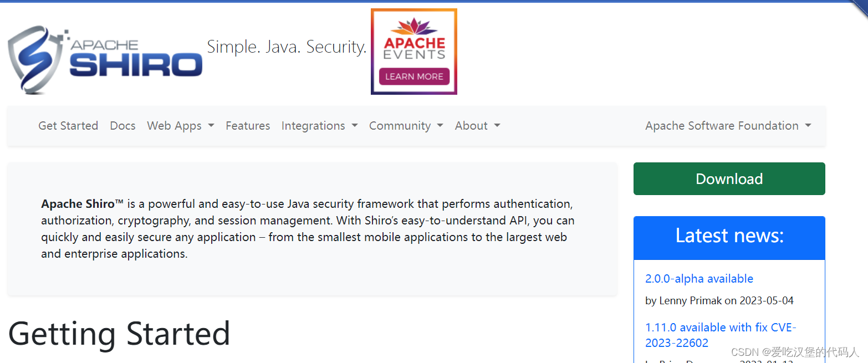The width and height of the screenshot is (868, 363).
Task: Click 'by Lenny Primak on 2023-05-04' text
Action: pyautogui.click(x=719, y=300)
